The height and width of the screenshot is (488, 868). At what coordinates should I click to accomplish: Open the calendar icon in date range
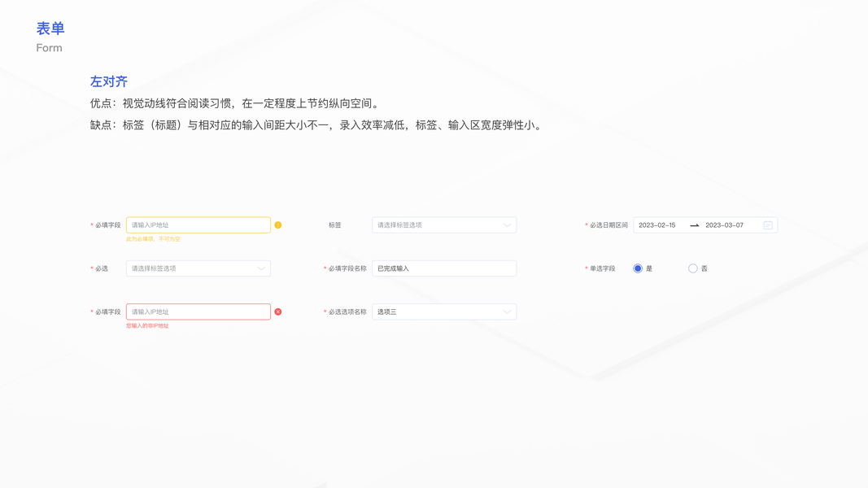click(x=768, y=225)
